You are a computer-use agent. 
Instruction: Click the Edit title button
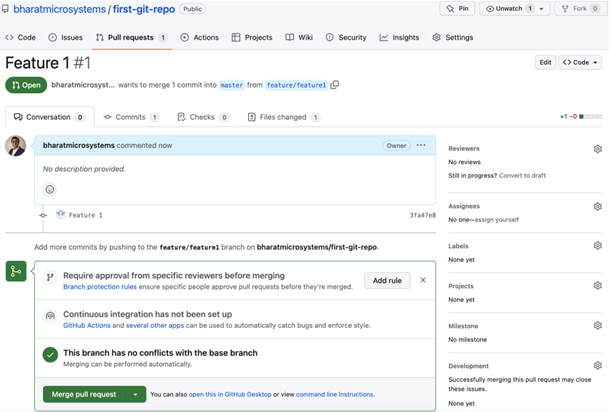(x=545, y=62)
